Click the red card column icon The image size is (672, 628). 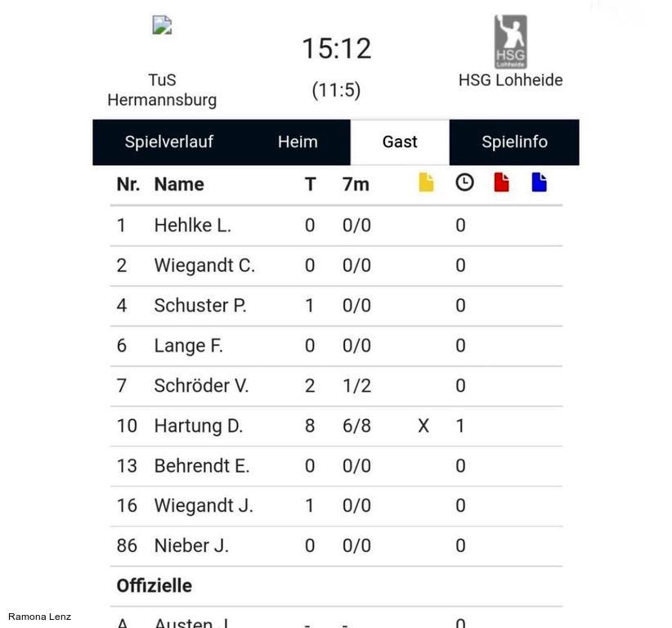tap(501, 182)
